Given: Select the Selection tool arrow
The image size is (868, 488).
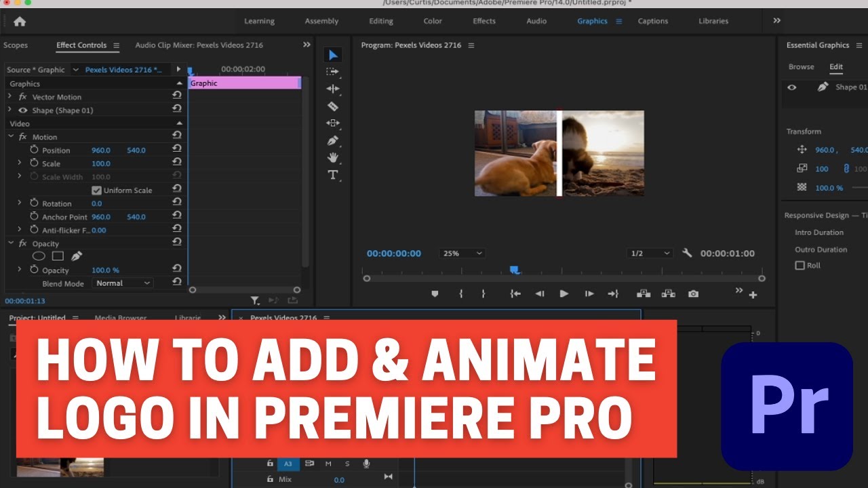Looking at the screenshot, I should (333, 55).
